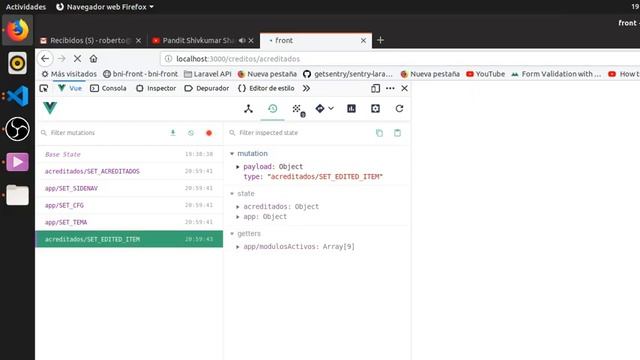Open the Más visitados bookmark
The width and height of the screenshot is (640, 360).
point(69,74)
